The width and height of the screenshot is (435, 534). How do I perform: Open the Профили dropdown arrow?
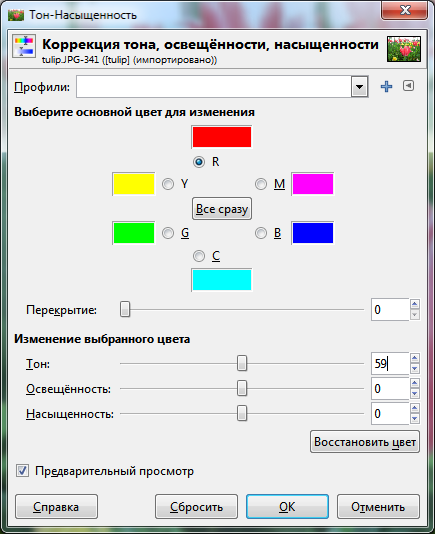pos(359,87)
